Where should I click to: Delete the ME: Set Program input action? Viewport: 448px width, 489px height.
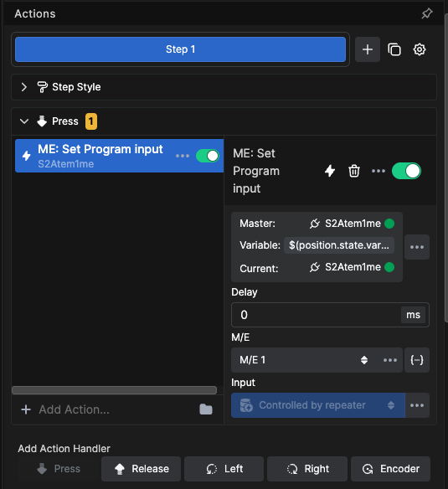pyautogui.click(x=354, y=171)
